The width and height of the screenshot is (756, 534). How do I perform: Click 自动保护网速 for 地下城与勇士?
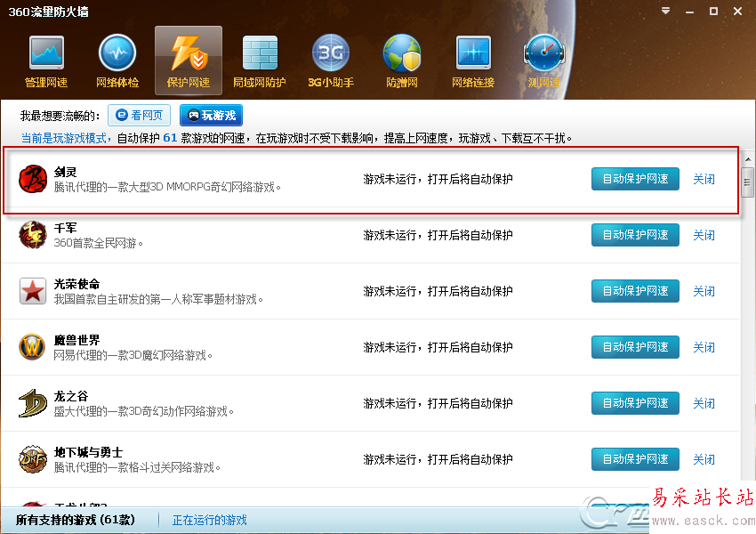coord(635,458)
